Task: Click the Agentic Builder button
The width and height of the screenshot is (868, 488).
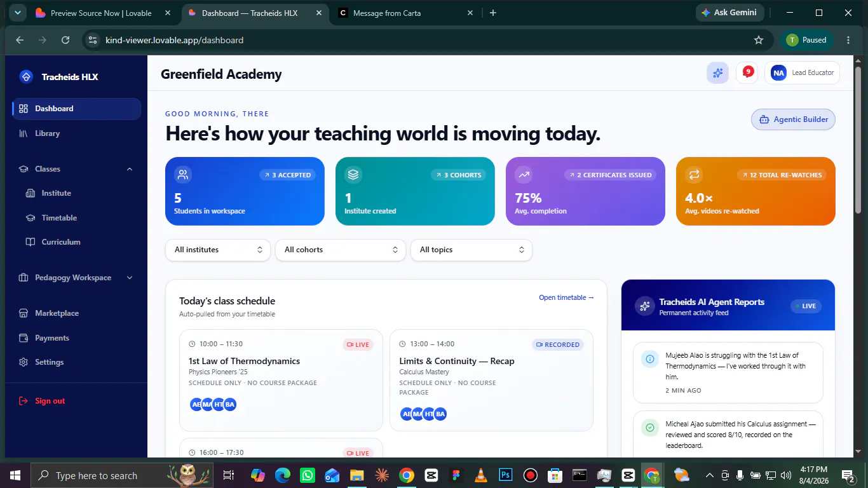Action: pyautogui.click(x=793, y=119)
